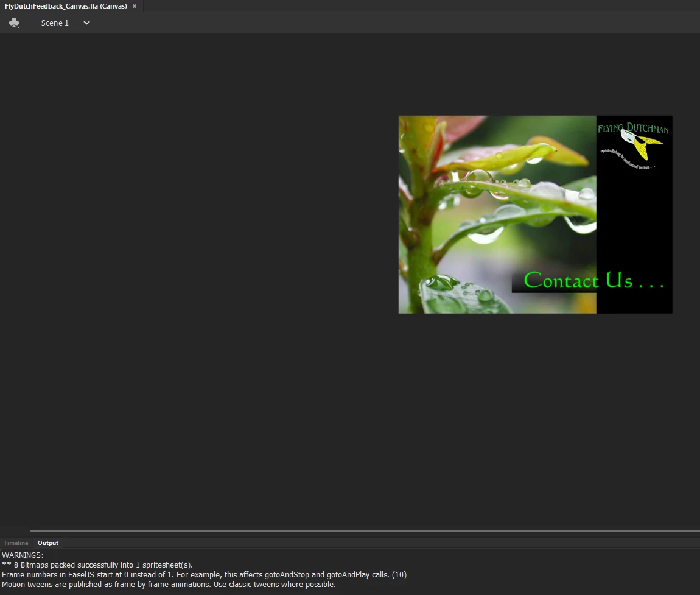Click the leaf photo on the stage
The height and width of the screenshot is (595, 700).
(498, 215)
